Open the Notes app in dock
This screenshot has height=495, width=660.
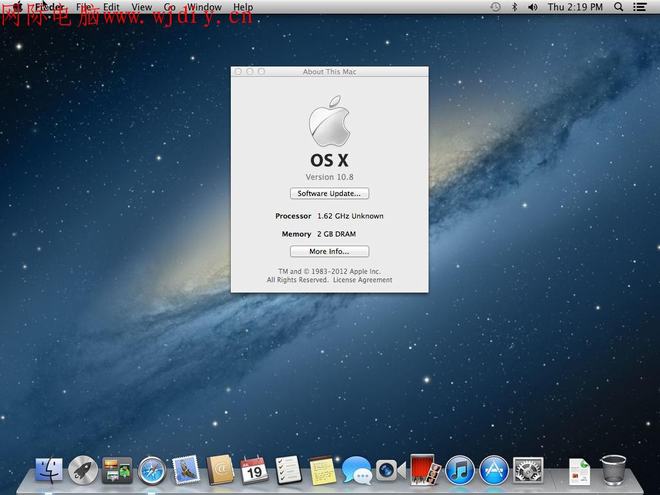tap(322, 469)
